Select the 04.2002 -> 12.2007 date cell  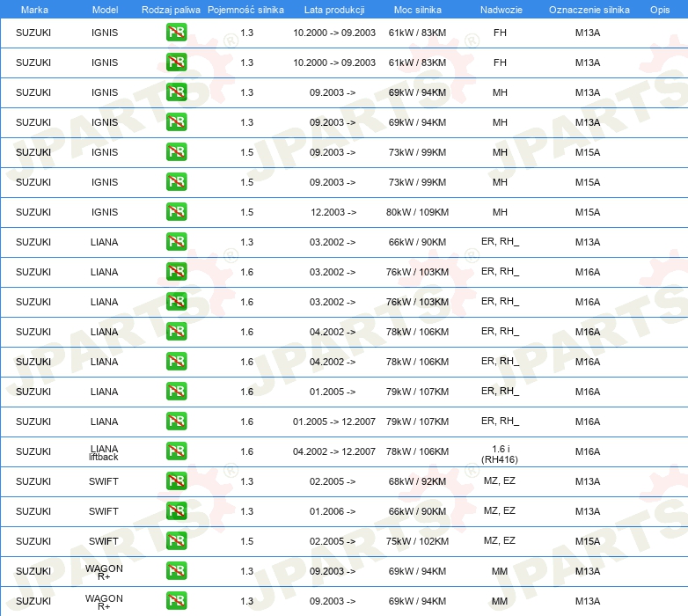point(334,451)
